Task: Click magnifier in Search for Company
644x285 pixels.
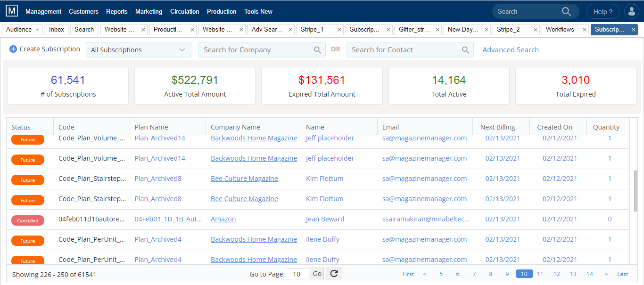Action: tap(318, 50)
